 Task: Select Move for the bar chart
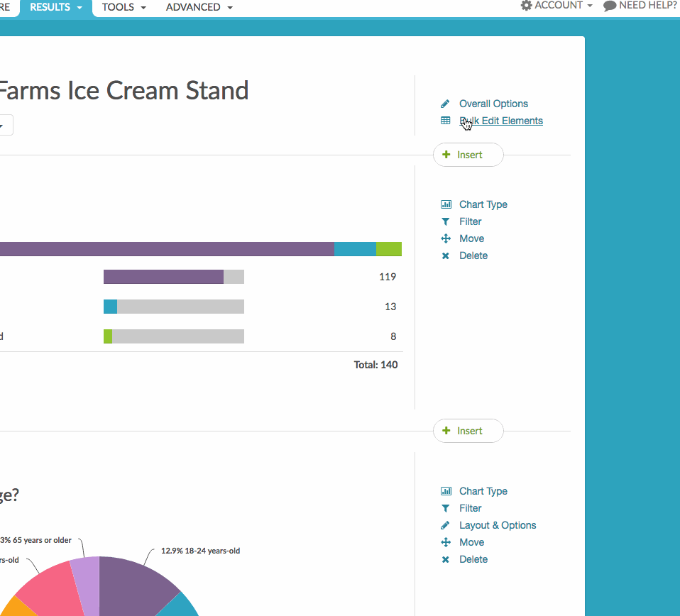point(472,238)
